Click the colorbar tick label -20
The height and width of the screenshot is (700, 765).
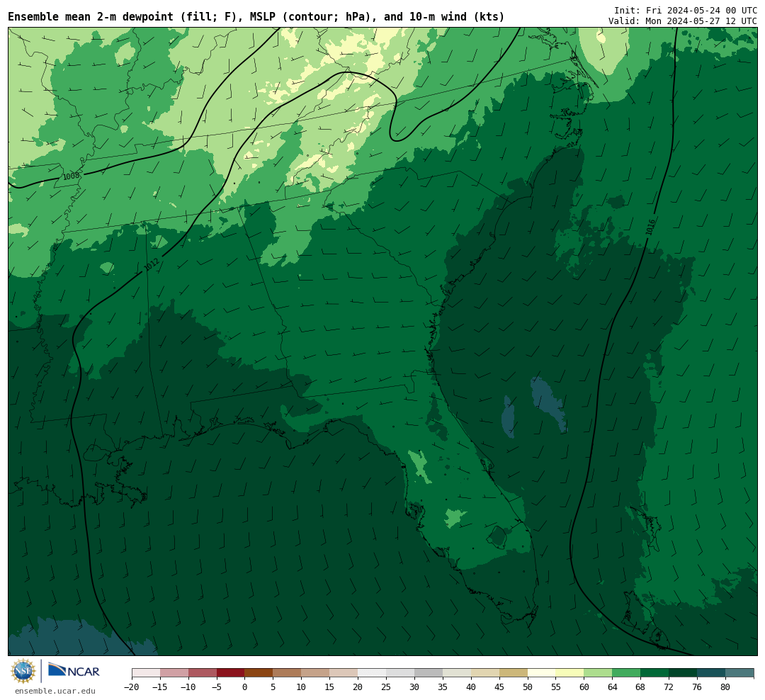(132, 687)
